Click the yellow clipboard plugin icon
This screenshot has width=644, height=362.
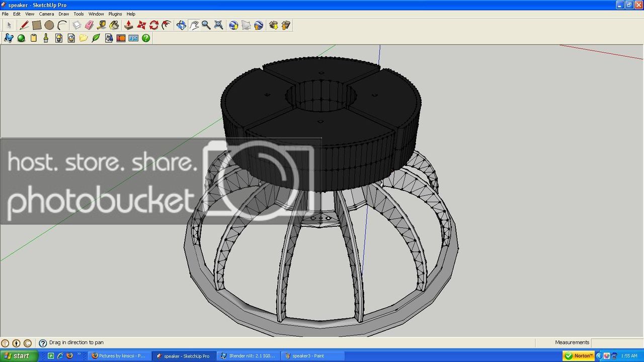(34, 38)
